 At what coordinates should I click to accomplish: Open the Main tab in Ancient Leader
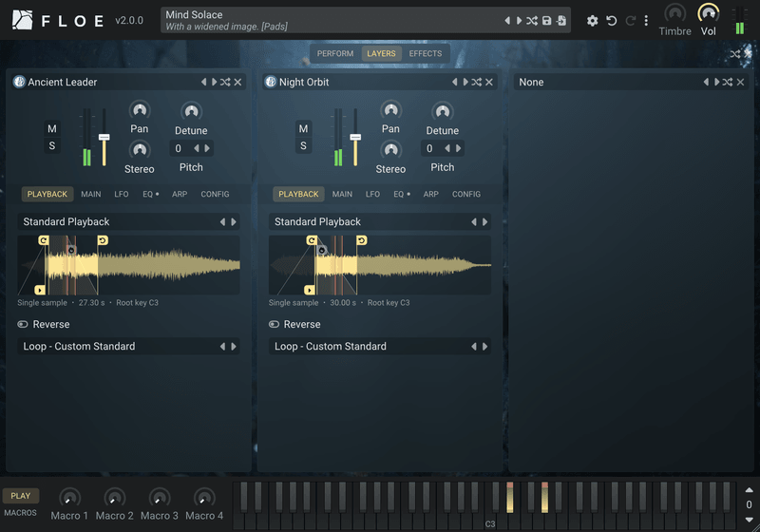[91, 194]
